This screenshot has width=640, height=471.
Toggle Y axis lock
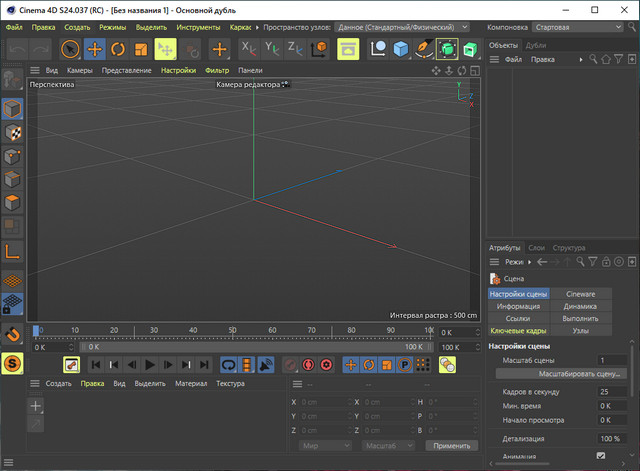[x=272, y=49]
